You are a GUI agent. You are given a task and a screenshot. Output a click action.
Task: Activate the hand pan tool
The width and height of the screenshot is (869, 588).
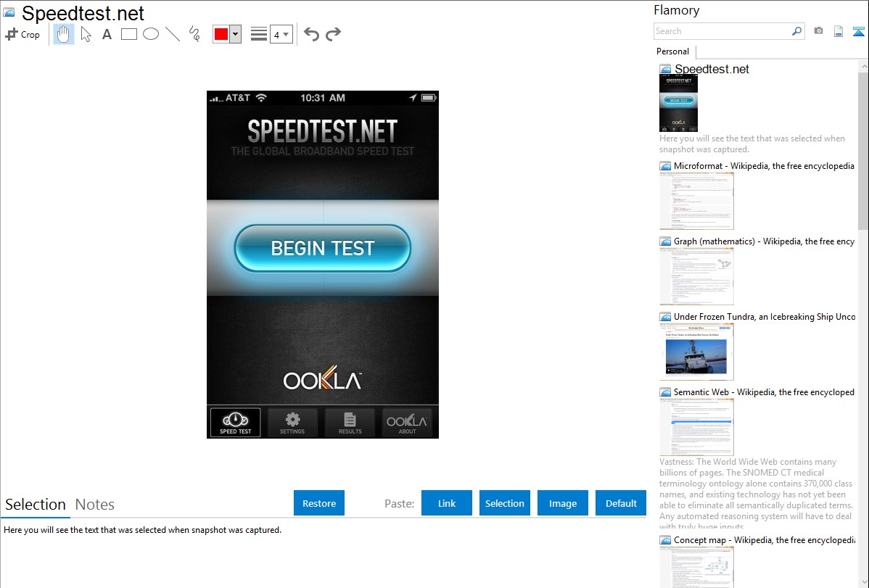click(x=64, y=34)
